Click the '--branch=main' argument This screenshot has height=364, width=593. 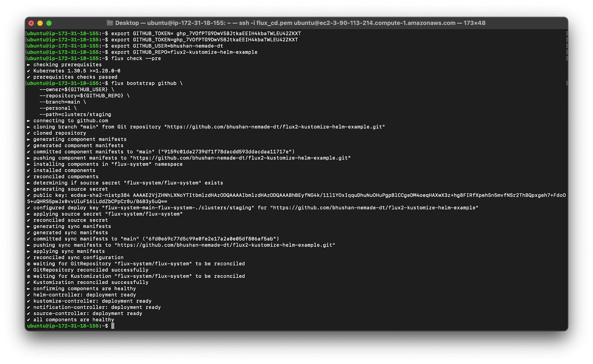point(60,102)
